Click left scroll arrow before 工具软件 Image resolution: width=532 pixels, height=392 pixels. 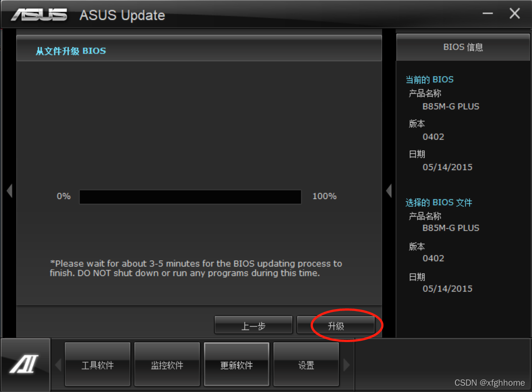59,365
